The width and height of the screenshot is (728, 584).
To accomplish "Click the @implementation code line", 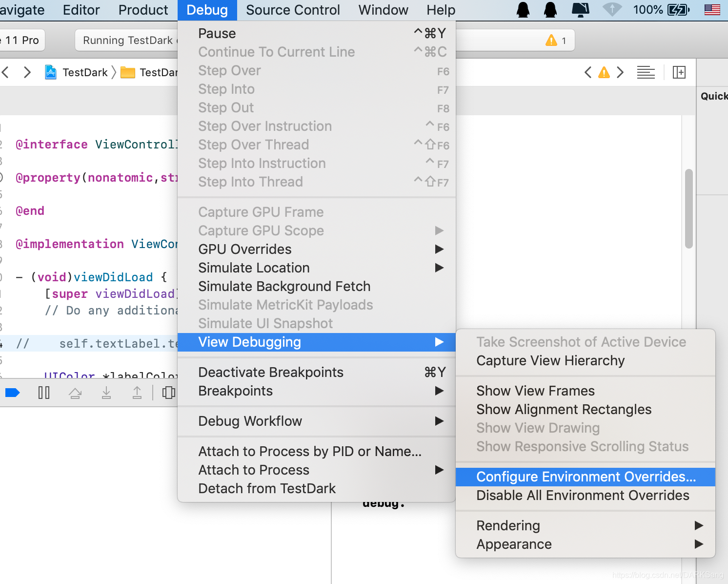I will coord(97,244).
